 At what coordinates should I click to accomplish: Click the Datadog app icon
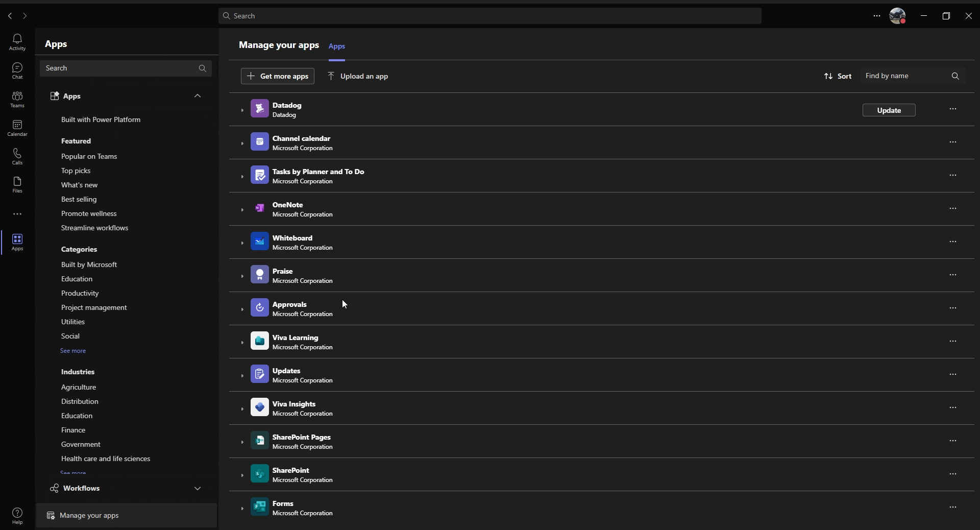[x=260, y=109]
